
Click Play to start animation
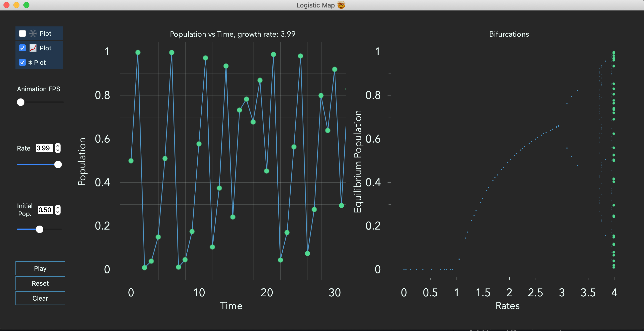tap(40, 268)
